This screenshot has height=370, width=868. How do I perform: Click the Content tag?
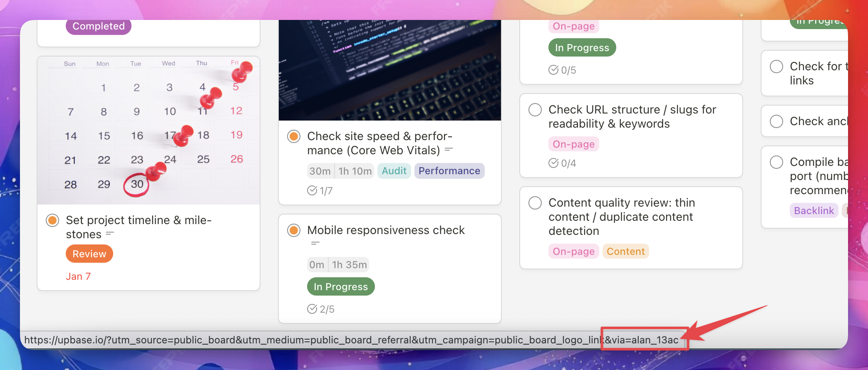626,252
